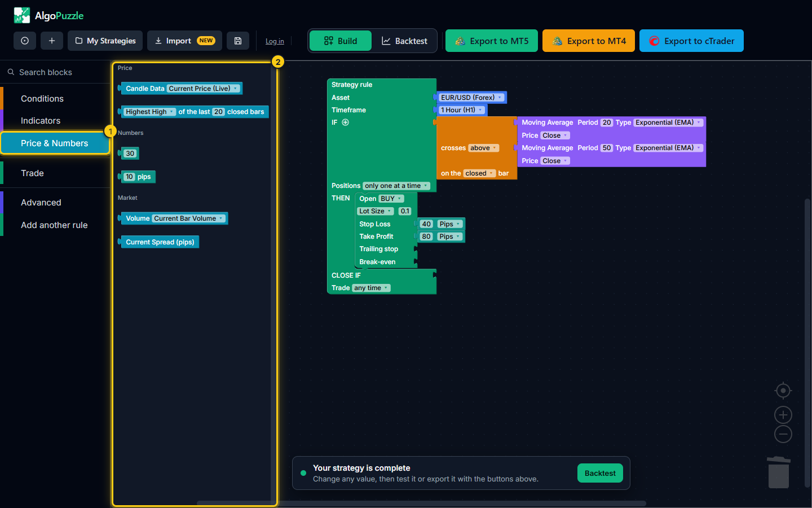Click Export to MT5 button
812x508 pixels.
(x=492, y=41)
